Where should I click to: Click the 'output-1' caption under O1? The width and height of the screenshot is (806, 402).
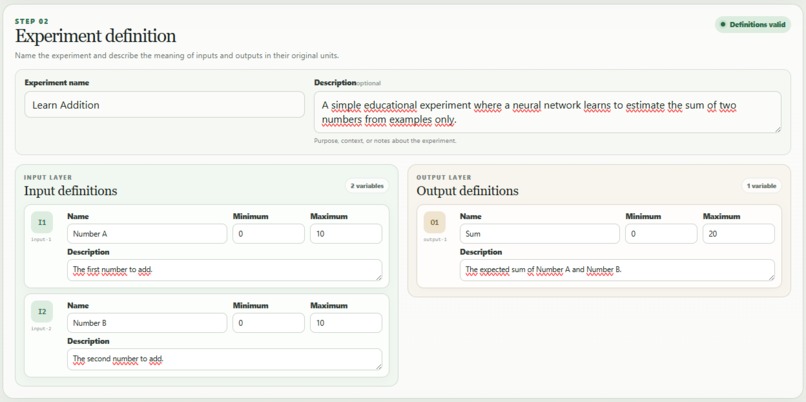(435, 240)
